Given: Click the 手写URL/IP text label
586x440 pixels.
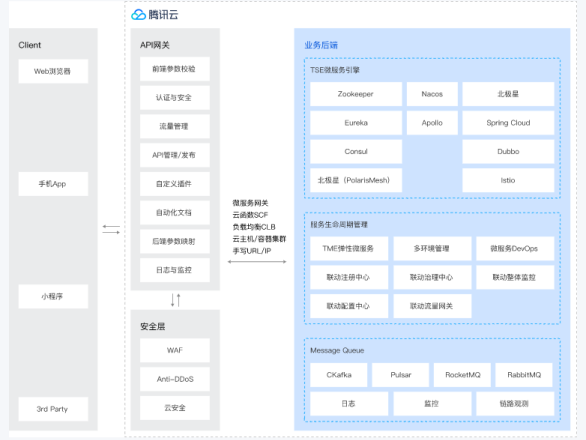Looking at the screenshot, I should click(252, 251).
